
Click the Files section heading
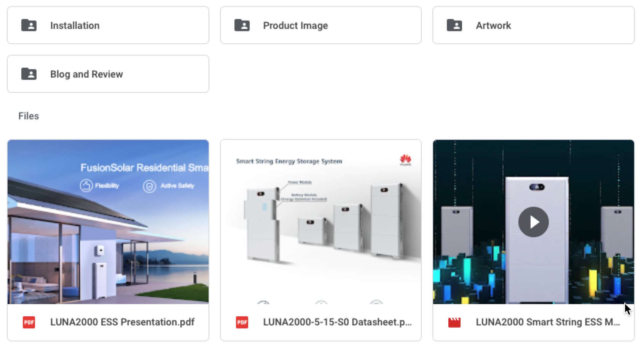tap(29, 116)
